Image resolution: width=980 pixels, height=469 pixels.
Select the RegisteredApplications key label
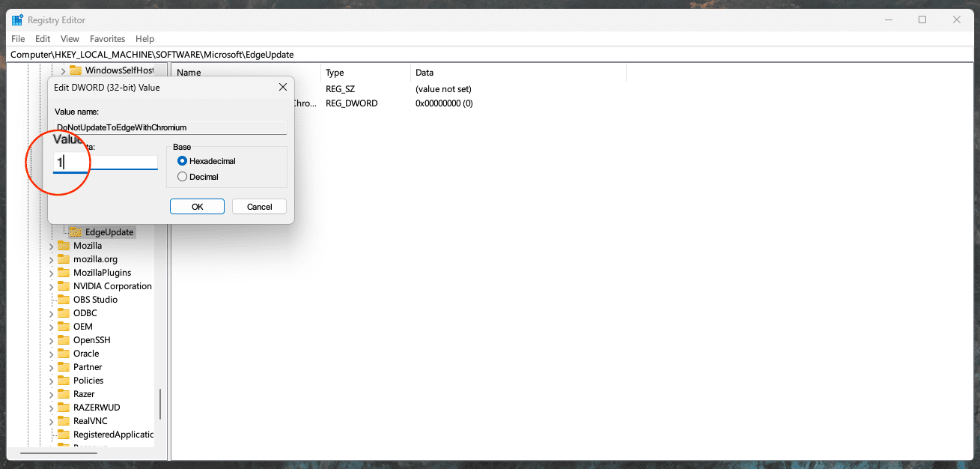tap(113, 435)
